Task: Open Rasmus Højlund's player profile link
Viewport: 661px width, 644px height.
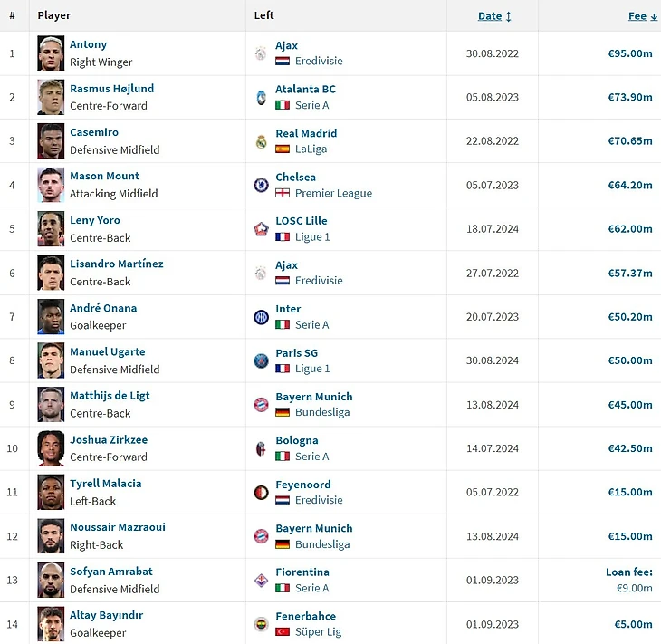Action: [x=111, y=89]
